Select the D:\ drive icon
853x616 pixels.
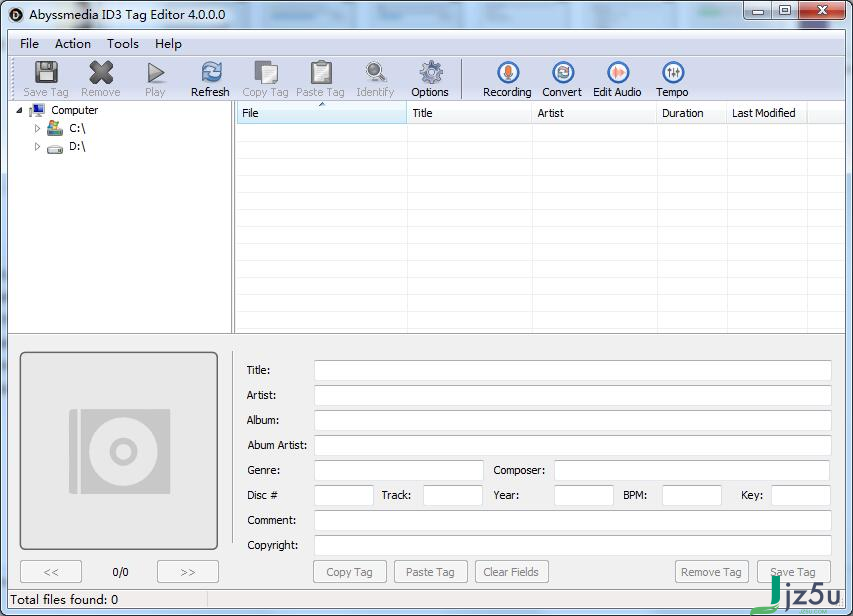54,148
